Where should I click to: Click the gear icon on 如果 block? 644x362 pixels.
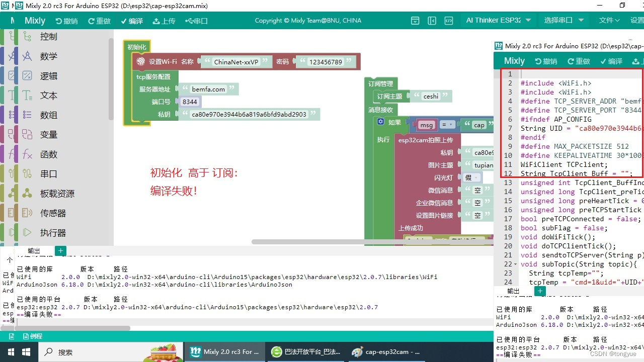[381, 122]
